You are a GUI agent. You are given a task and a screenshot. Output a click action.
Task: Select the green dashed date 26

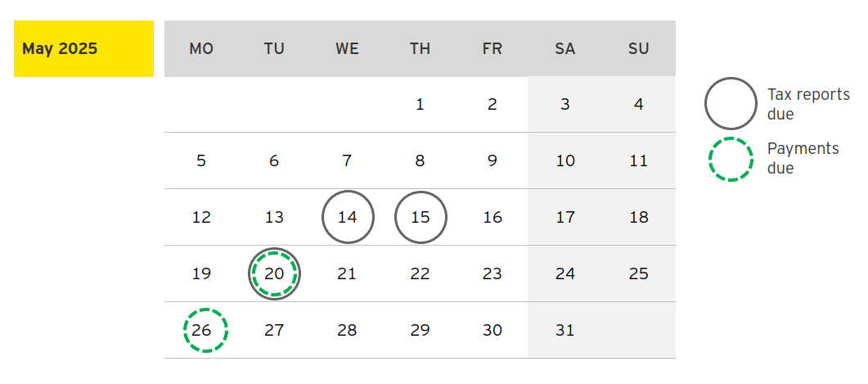[202, 331]
